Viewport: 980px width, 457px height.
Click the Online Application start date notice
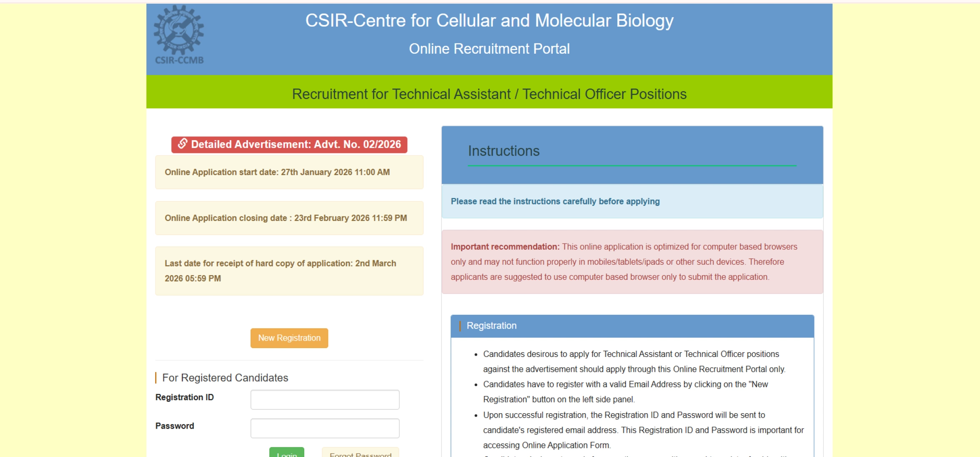(x=289, y=172)
